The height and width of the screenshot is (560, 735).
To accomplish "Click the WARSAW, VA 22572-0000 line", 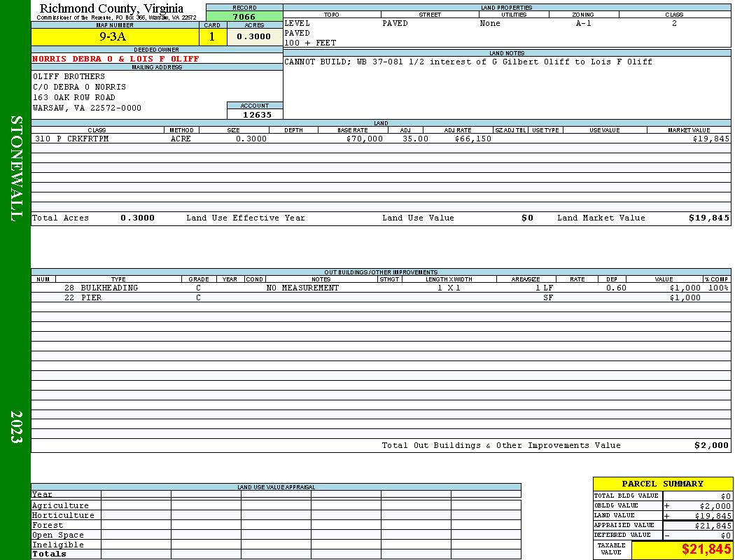I will coord(87,108).
